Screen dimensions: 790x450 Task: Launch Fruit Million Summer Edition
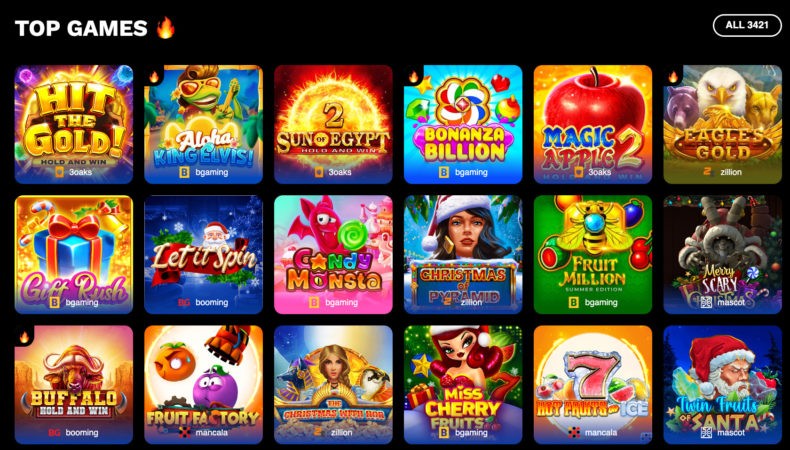point(593,254)
